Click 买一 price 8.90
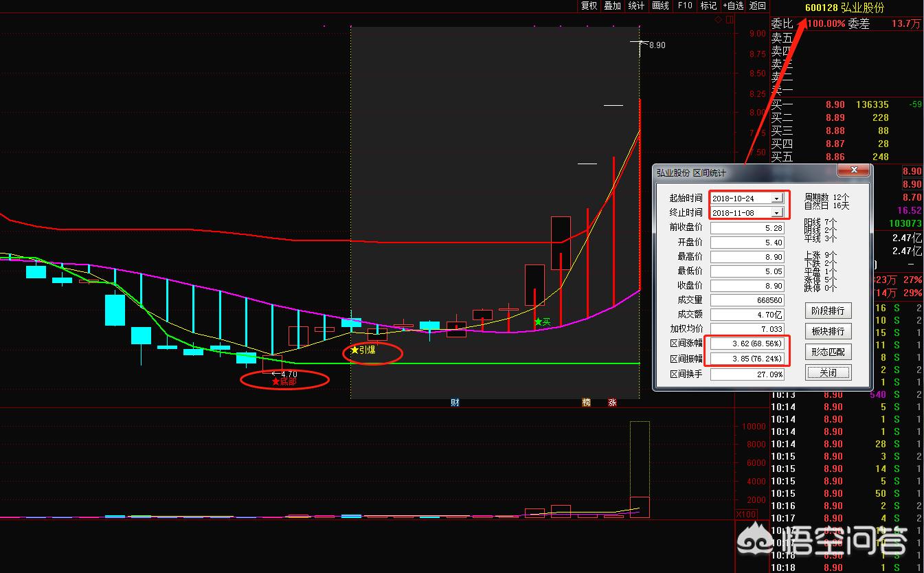 pos(835,104)
